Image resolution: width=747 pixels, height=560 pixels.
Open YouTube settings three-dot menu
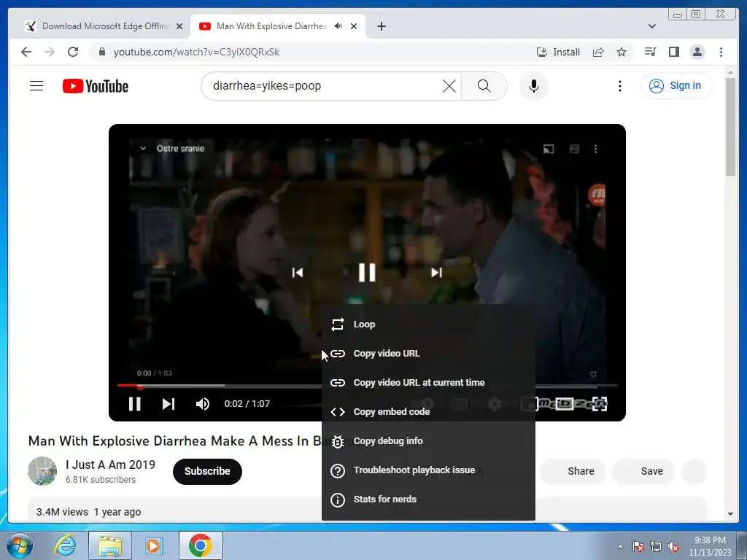pyautogui.click(x=620, y=86)
